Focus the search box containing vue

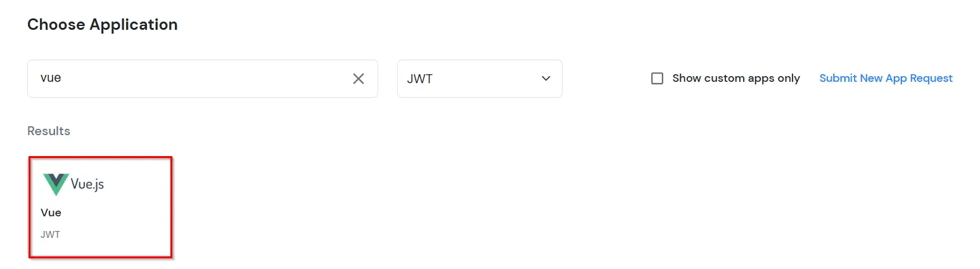click(x=203, y=79)
